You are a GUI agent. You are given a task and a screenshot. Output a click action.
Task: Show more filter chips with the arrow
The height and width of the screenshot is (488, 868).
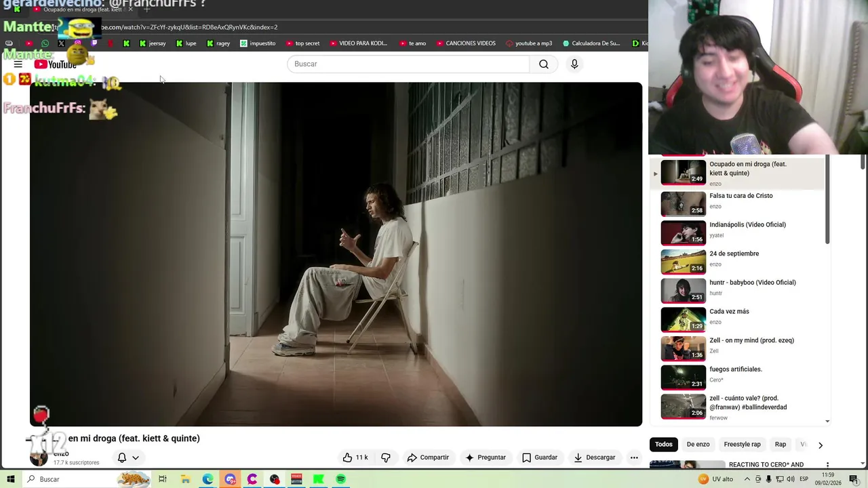pyautogui.click(x=820, y=445)
